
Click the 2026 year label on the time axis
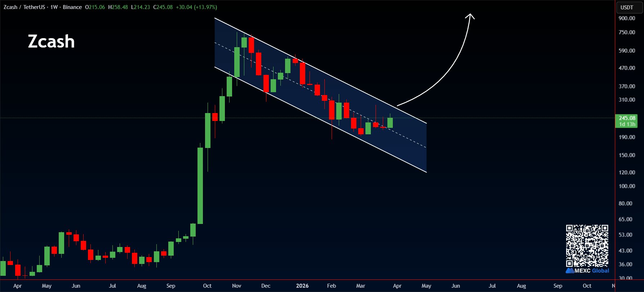click(x=302, y=286)
